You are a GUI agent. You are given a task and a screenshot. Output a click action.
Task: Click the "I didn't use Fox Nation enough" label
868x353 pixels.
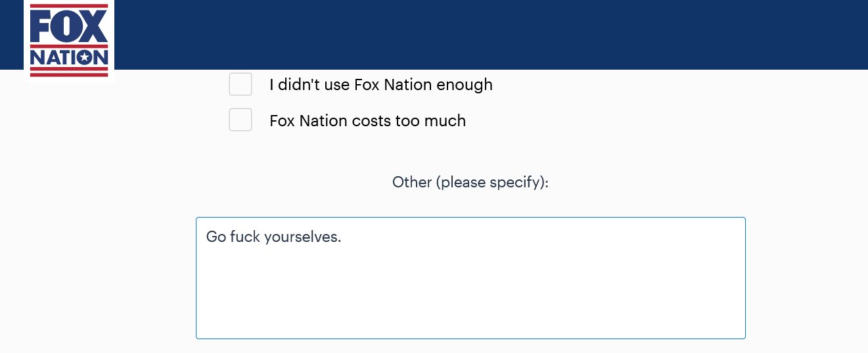[381, 85]
